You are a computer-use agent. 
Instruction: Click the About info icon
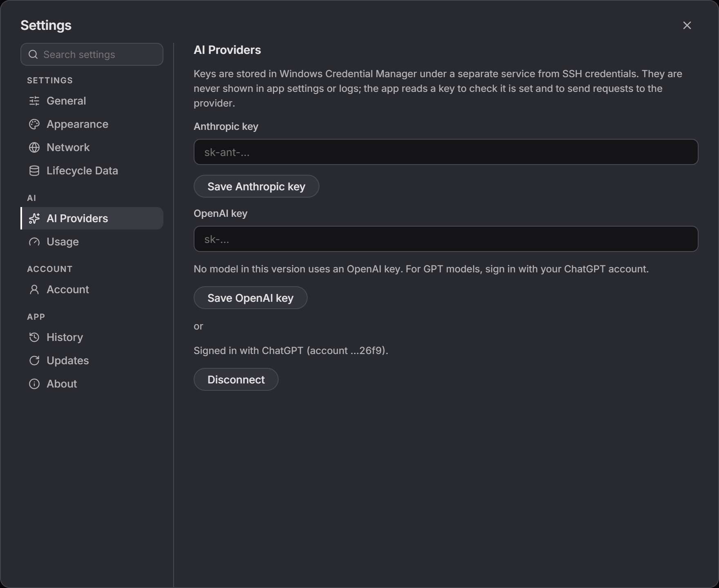tap(34, 384)
